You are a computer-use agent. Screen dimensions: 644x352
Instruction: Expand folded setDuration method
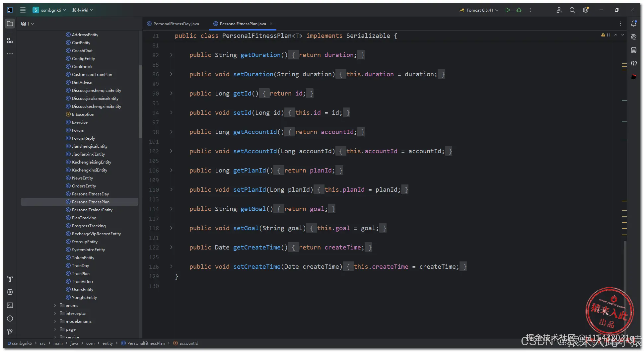171,74
